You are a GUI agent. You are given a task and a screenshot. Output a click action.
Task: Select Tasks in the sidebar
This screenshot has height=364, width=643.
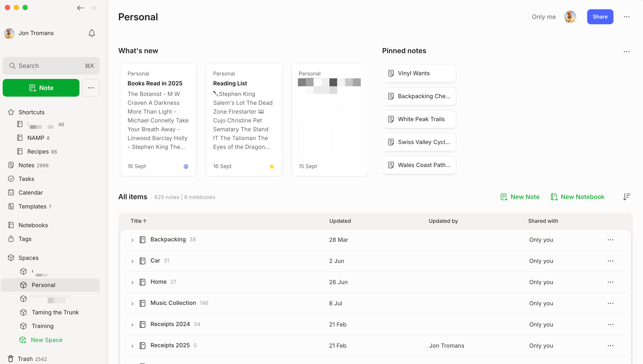(x=26, y=179)
